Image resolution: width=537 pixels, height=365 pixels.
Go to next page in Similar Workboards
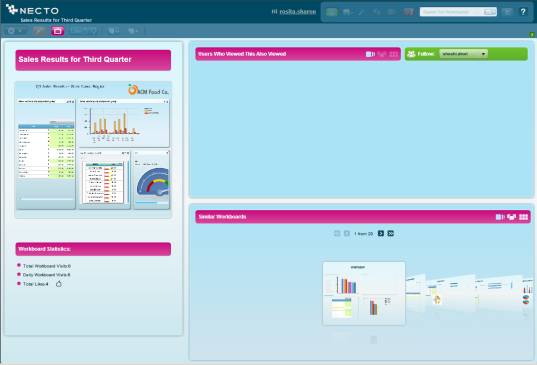tap(380, 234)
